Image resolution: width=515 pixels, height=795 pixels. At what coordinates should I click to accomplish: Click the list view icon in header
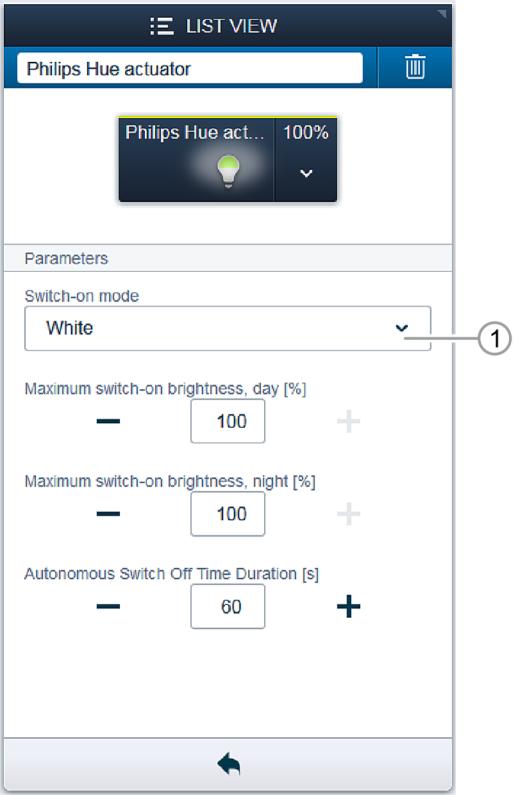point(162,26)
